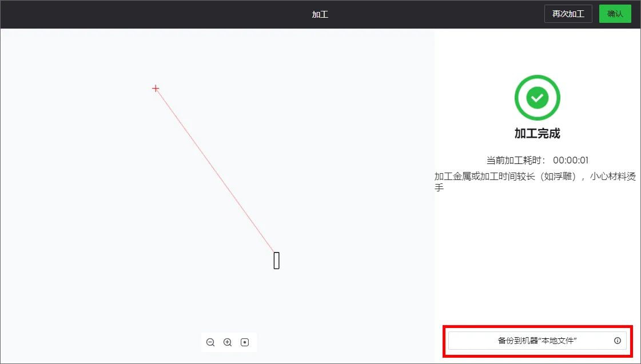
Task: Select the red diagonal travel path line
Action: tap(215, 170)
